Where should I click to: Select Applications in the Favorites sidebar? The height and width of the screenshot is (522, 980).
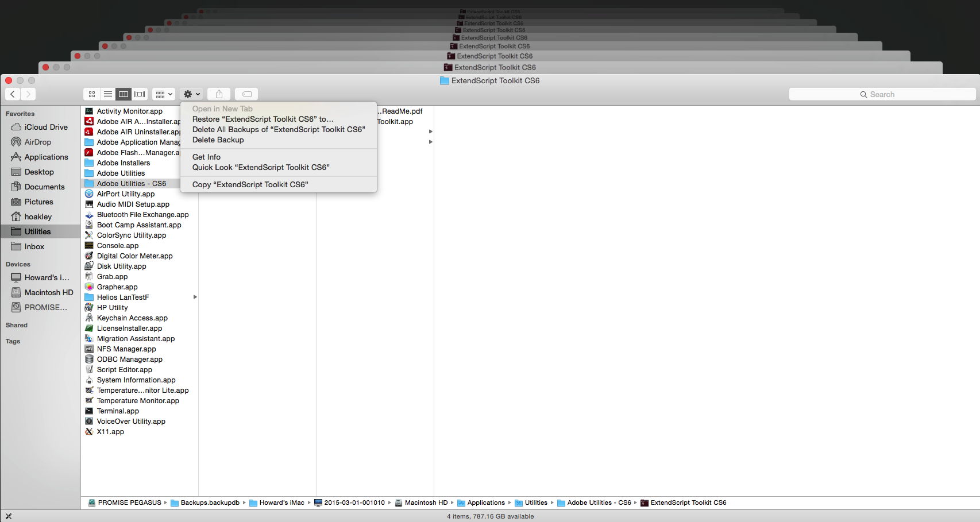46,157
